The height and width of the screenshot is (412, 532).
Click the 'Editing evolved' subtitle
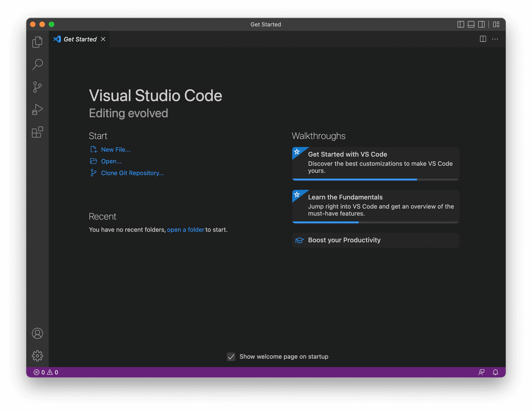[129, 113]
